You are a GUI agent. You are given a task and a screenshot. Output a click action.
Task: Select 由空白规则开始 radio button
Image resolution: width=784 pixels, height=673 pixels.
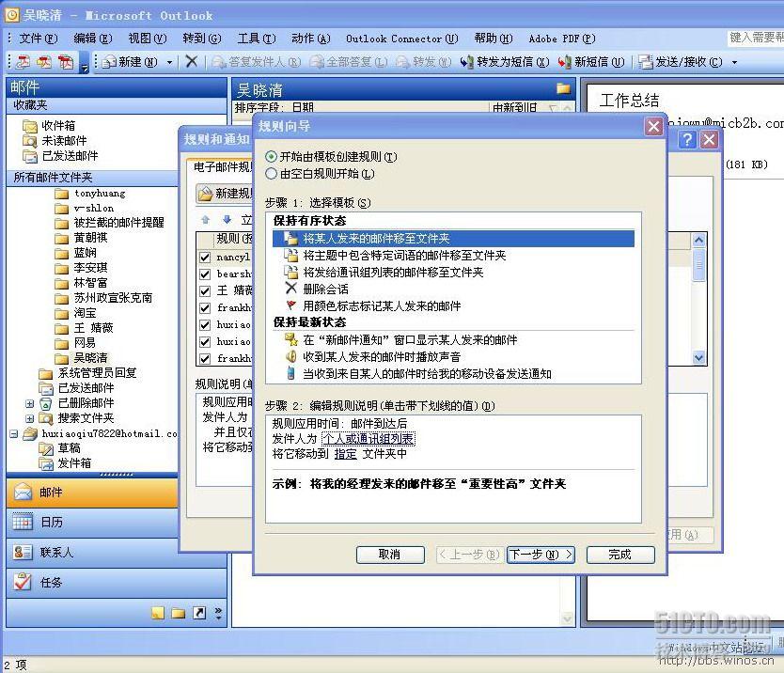tap(271, 174)
